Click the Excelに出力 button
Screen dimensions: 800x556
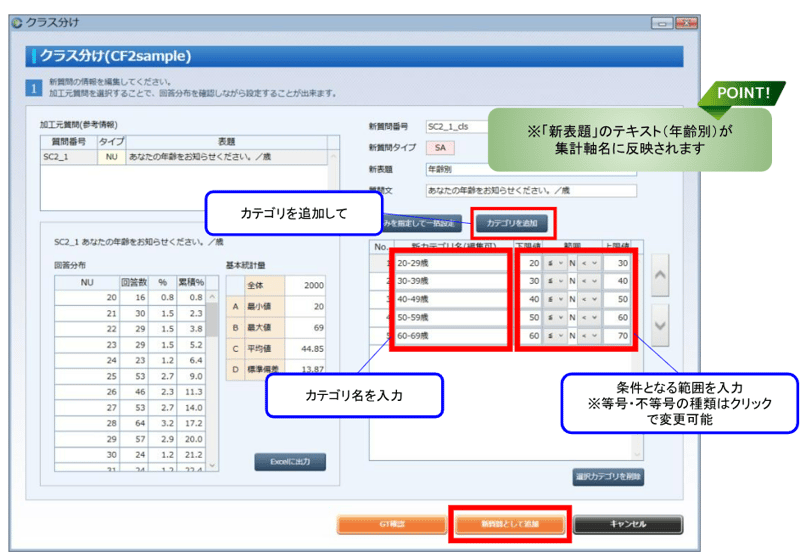coord(290,462)
